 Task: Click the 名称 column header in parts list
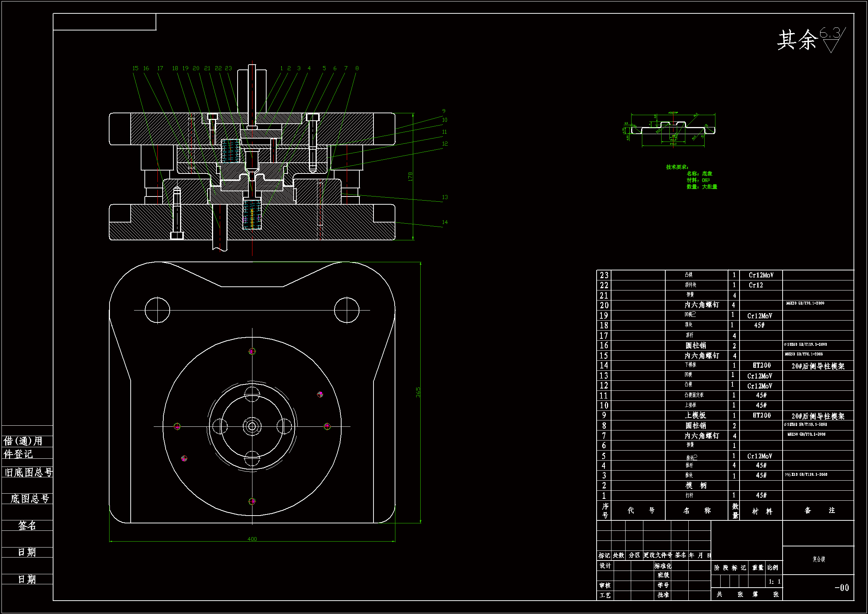click(697, 510)
